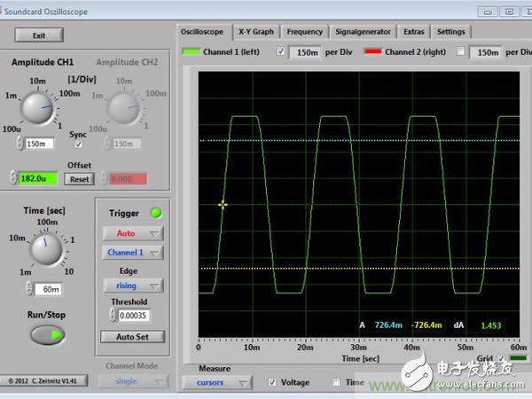Enable the Channel 2 (right) checkbox
Screen dimensions: 532x399
459,52
